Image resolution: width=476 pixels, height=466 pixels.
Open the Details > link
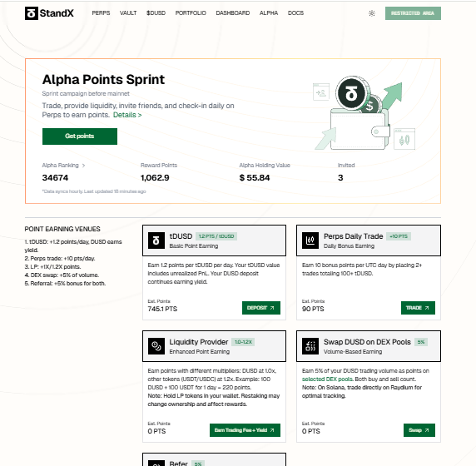point(127,115)
